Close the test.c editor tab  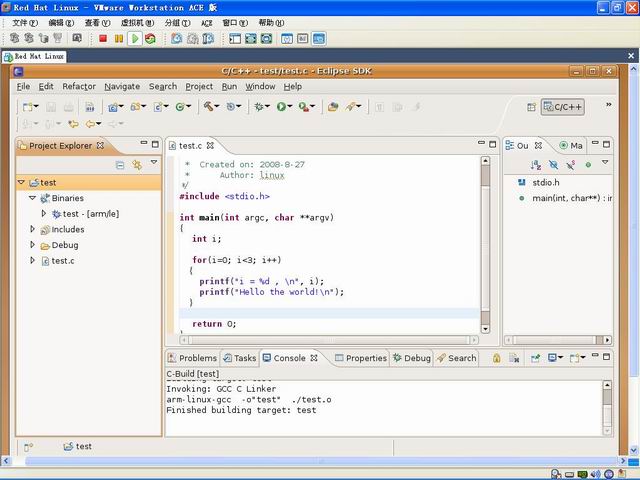tap(210, 145)
